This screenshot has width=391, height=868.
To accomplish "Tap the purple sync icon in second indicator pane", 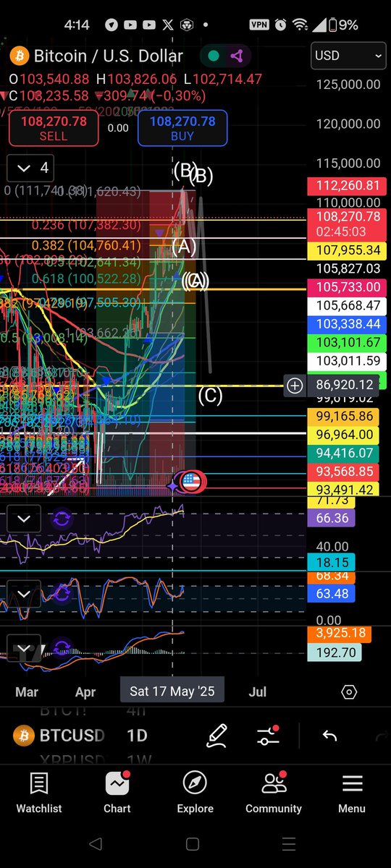I will [x=62, y=594].
